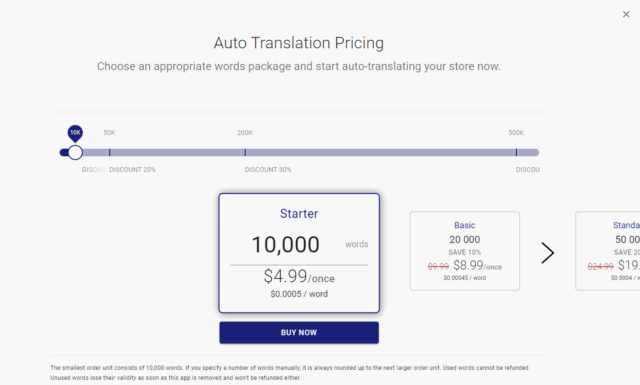Click the Starter plan title

click(299, 214)
